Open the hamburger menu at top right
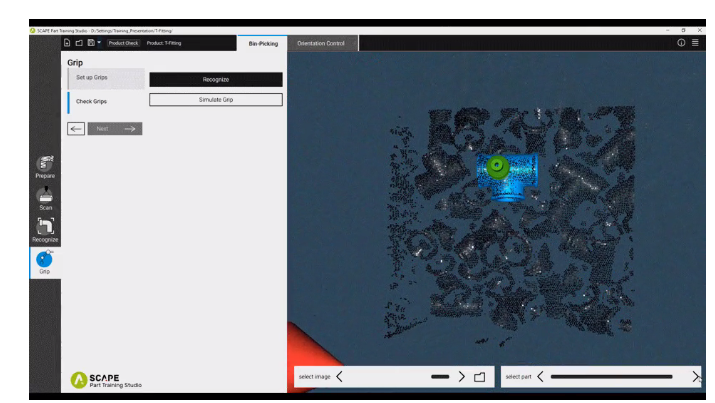This screenshot has width=715, height=403. pos(695,43)
